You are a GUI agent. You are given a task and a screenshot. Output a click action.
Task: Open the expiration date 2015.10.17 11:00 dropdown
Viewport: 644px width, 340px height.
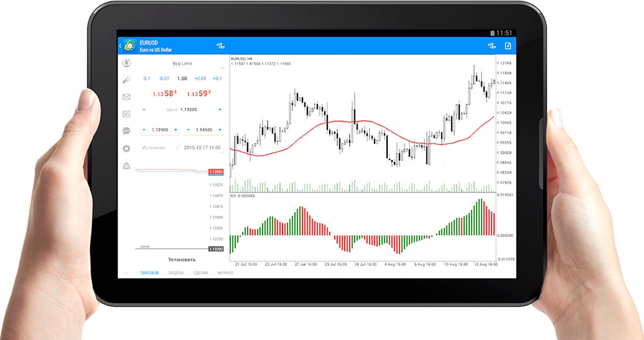[x=202, y=147]
